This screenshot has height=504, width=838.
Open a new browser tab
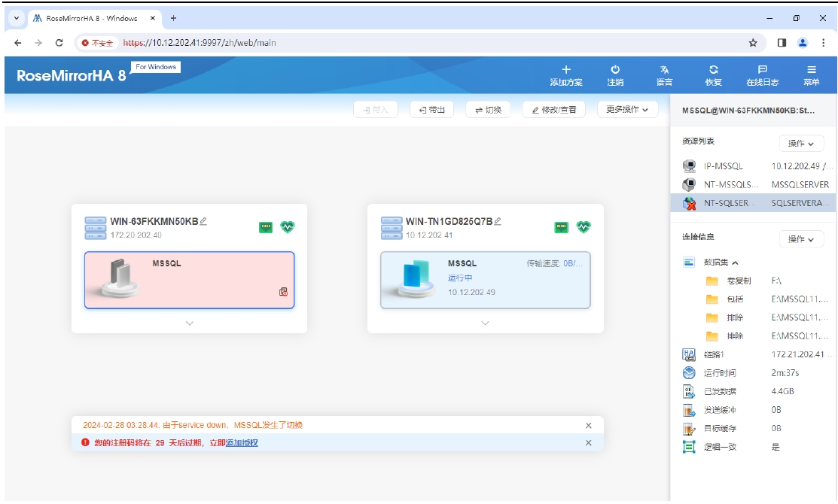click(173, 18)
